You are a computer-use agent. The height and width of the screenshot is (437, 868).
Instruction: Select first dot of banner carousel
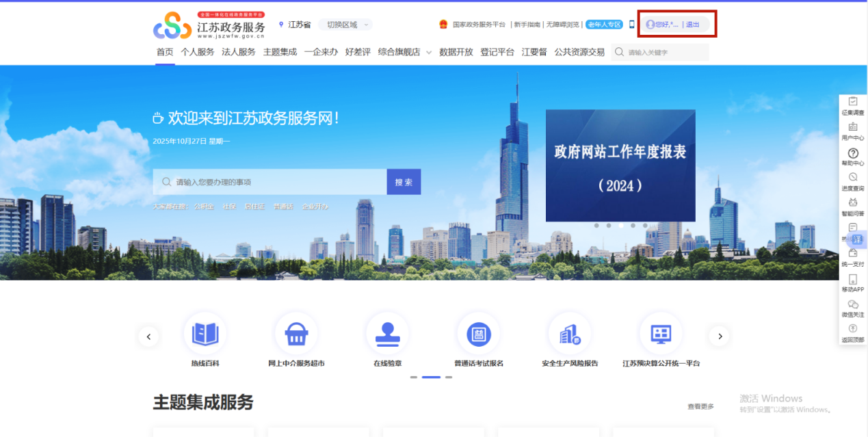(x=596, y=226)
